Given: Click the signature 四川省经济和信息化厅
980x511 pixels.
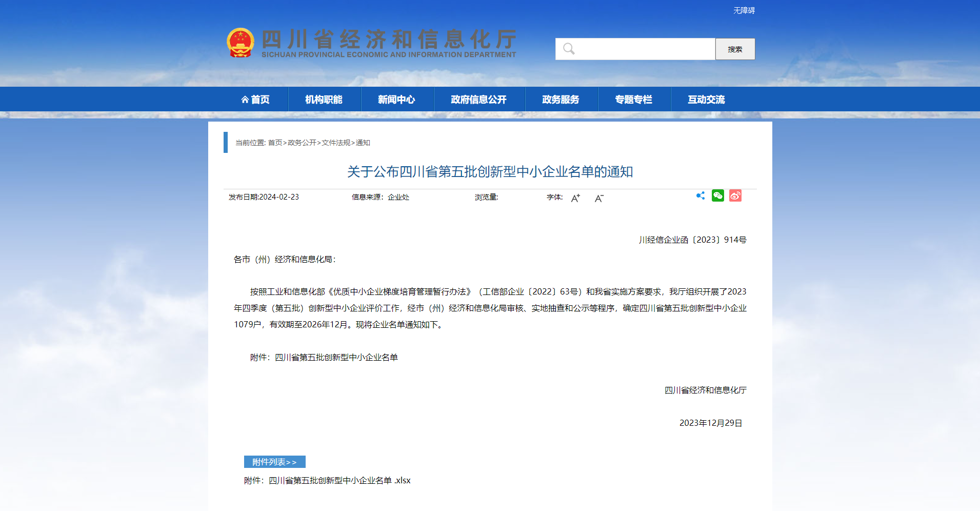Looking at the screenshot, I should click(x=706, y=390).
